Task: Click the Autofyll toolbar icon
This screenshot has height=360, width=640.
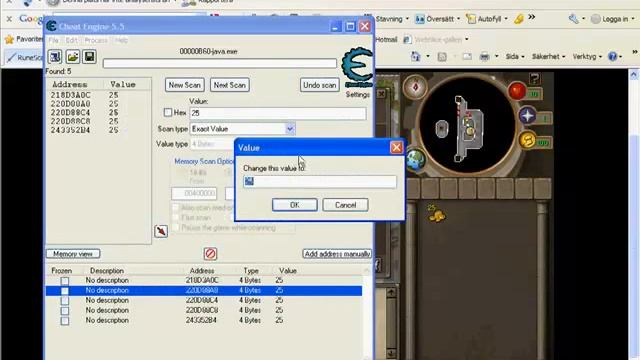Action: 471,19
